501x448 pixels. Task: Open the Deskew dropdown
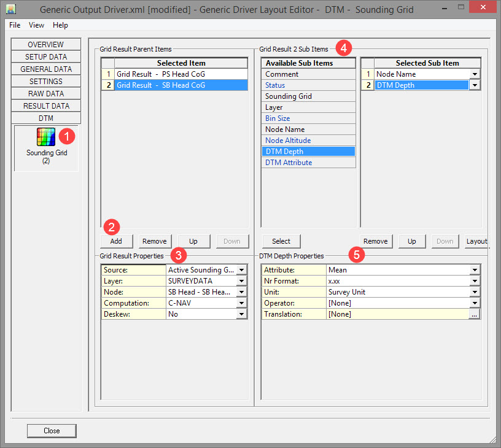point(242,314)
